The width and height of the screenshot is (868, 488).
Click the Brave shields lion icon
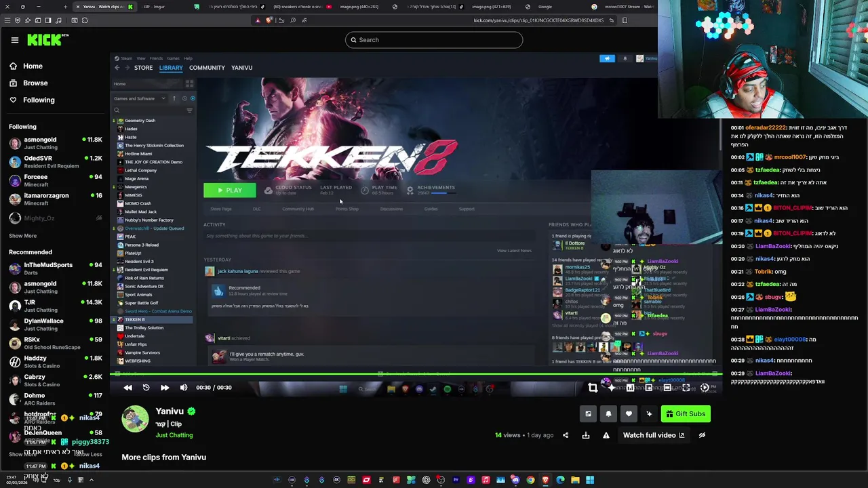pos(269,20)
